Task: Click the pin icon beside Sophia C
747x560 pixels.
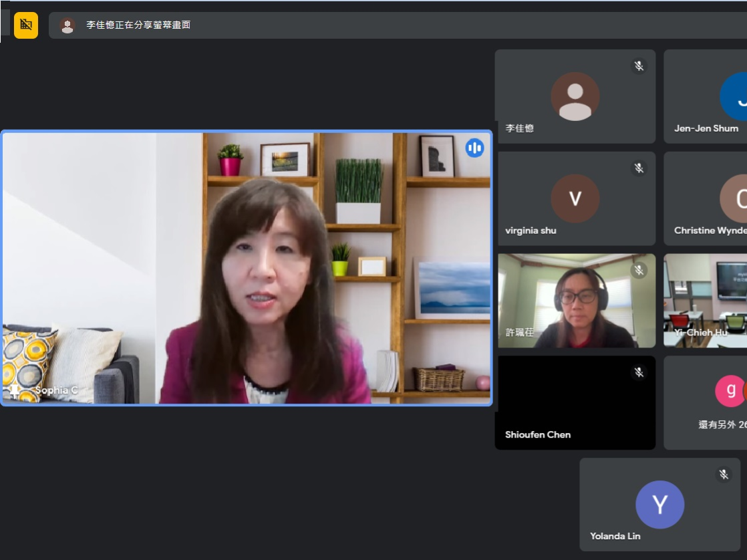Action: 15,390
